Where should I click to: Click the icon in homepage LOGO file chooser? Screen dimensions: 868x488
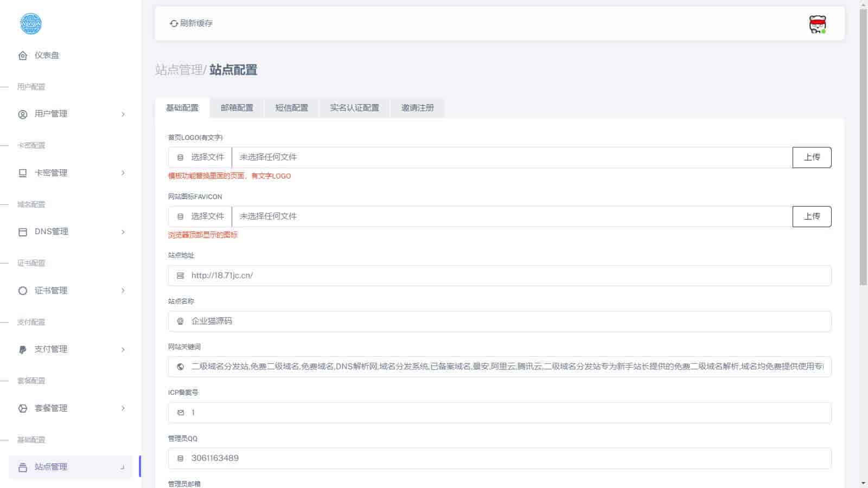point(181,157)
